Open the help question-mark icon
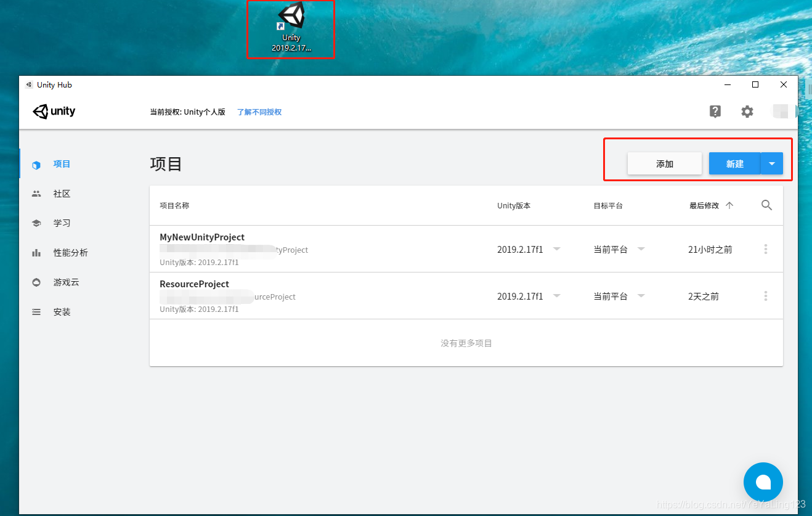812x516 pixels. (715, 112)
